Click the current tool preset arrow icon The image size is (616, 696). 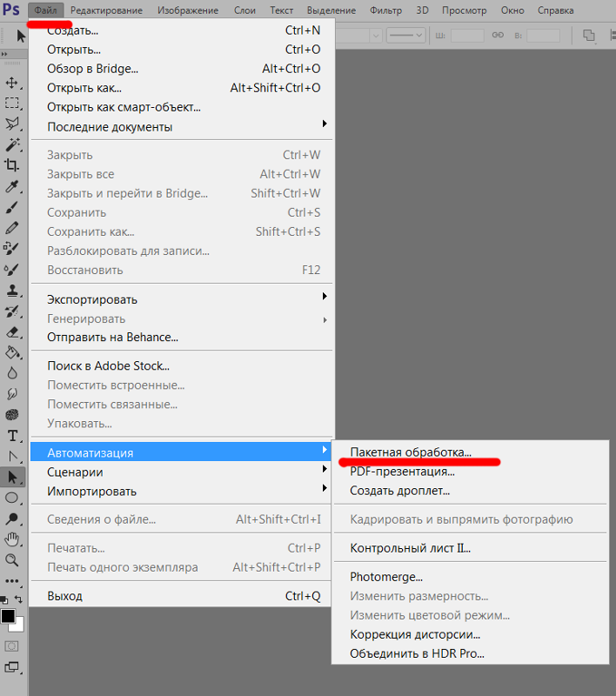(21, 36)
